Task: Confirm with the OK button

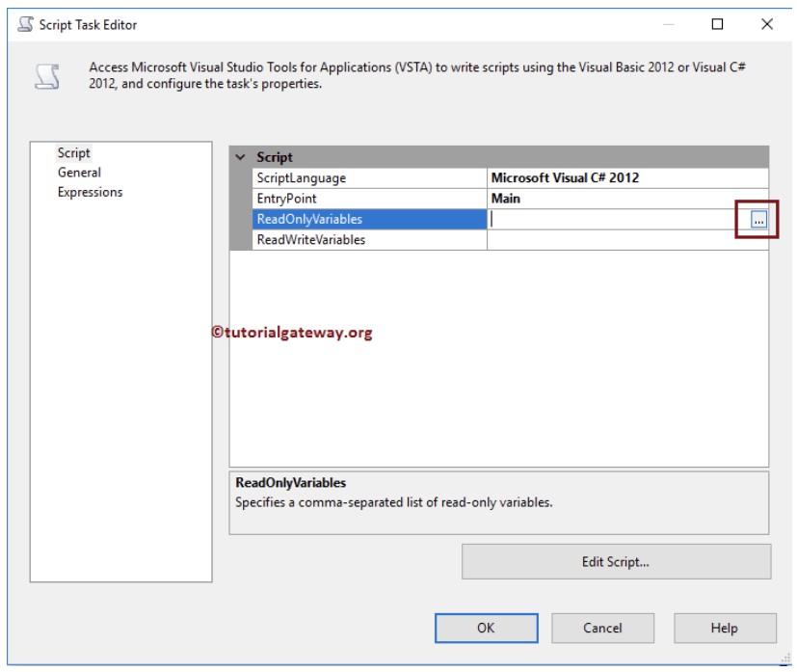Action: tap(486, 628)
